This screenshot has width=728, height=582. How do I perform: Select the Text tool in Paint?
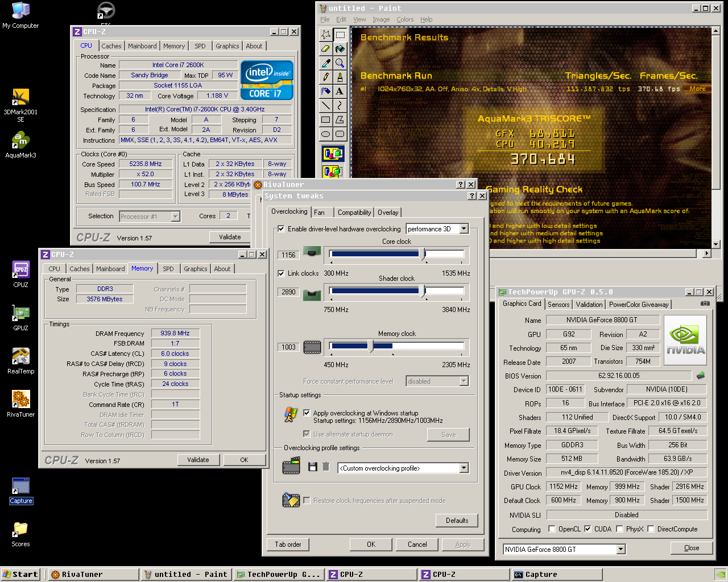[340, 91]
